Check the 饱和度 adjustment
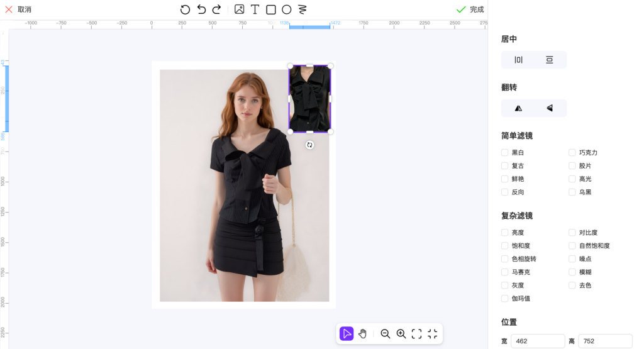This screenshot has width=644, height=349. (x=505, y=246)
